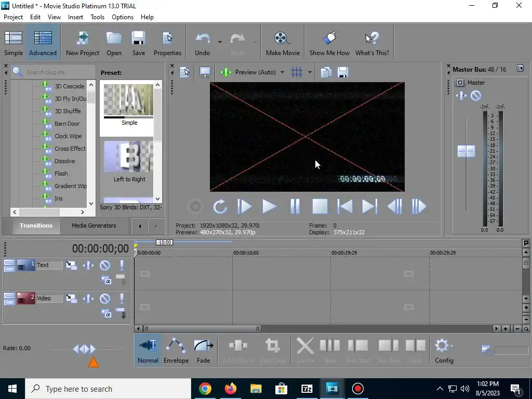Click the playback Rate slider
The image size is (532, 399).
coord(85,349)
